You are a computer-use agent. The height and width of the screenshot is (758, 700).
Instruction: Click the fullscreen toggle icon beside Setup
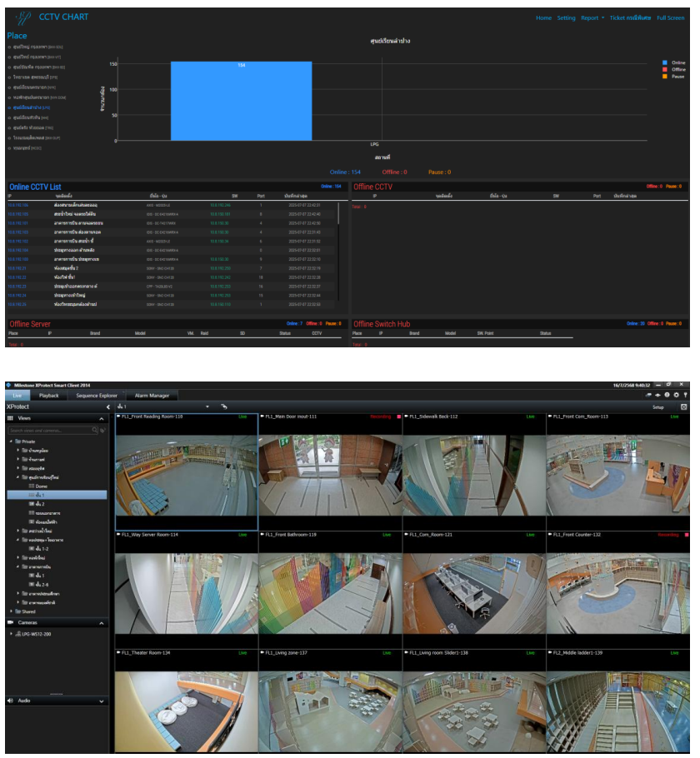pyautogui.click(x=683, y=406)
